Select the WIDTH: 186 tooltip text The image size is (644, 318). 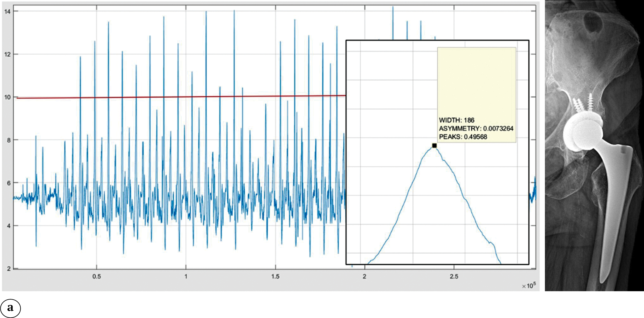[457, 120]
